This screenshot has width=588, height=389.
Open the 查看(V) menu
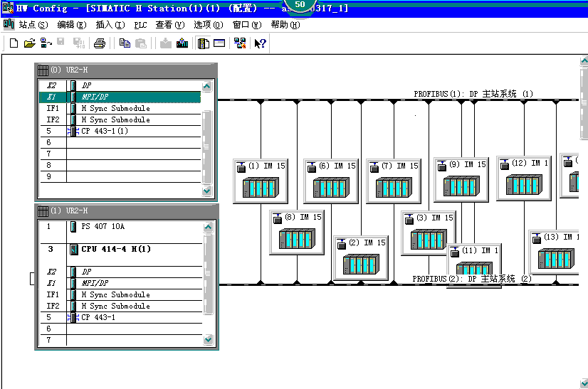click(x=170, y=25)
